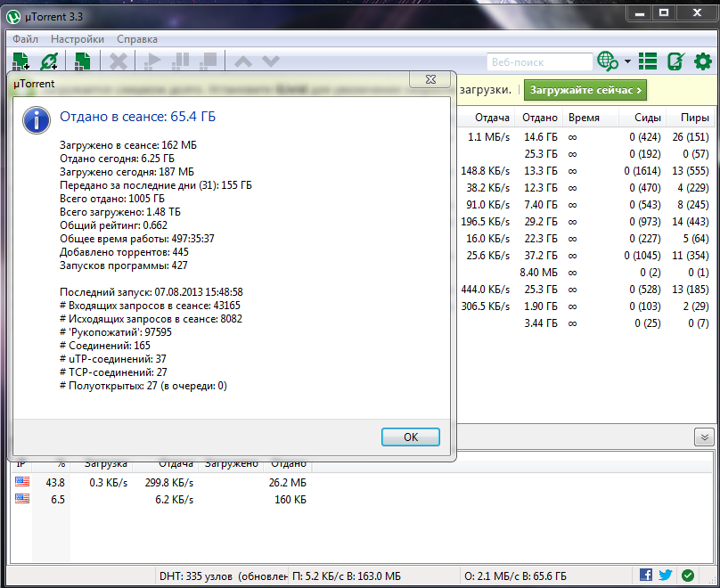Move torrent down the queue
This screenshot has width=720, height=588.
point(271,61)
